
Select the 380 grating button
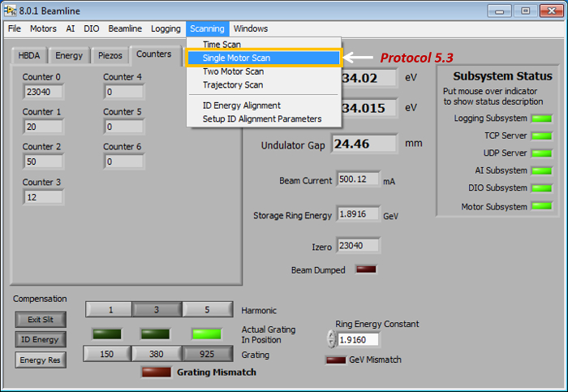pos(157,354)
